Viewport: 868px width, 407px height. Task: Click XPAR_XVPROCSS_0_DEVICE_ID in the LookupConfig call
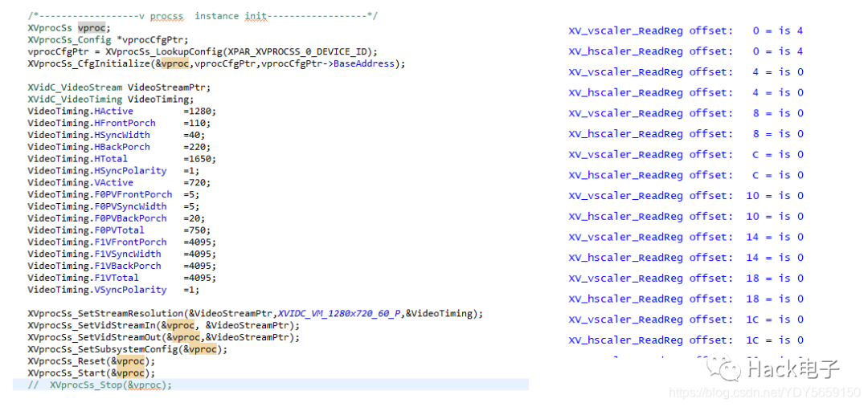(296, 52)
